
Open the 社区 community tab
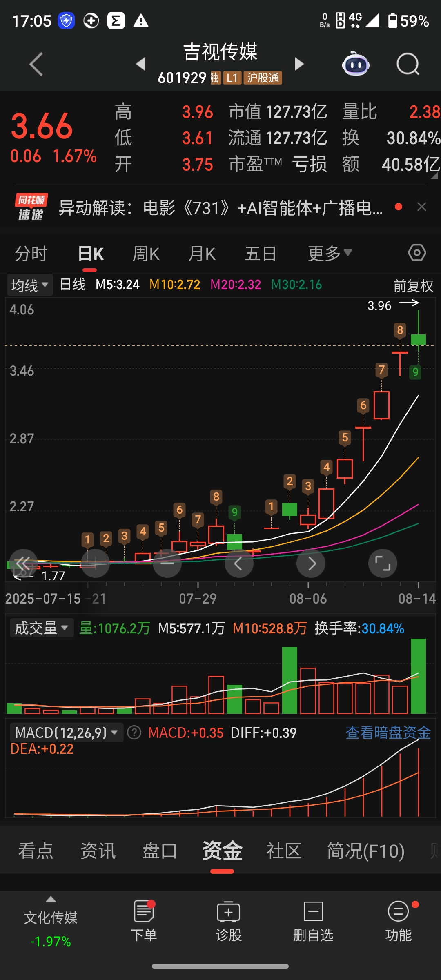[284, 851]
